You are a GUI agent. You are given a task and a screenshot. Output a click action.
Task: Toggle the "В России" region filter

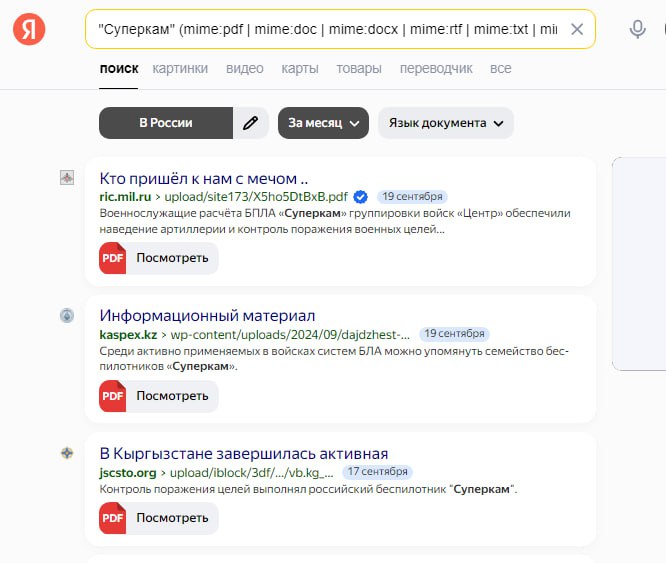click(x=166, y=123)
